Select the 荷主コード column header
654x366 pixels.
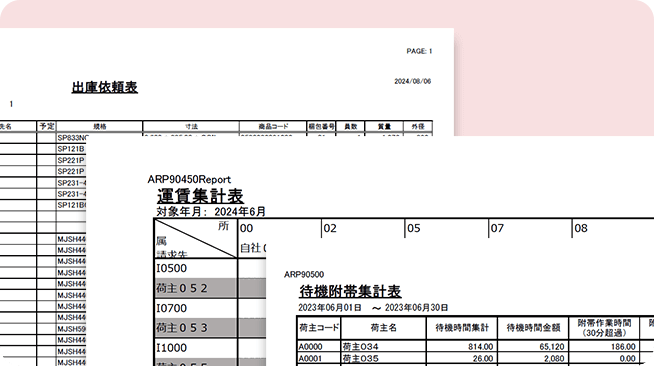tap(319, 328)
